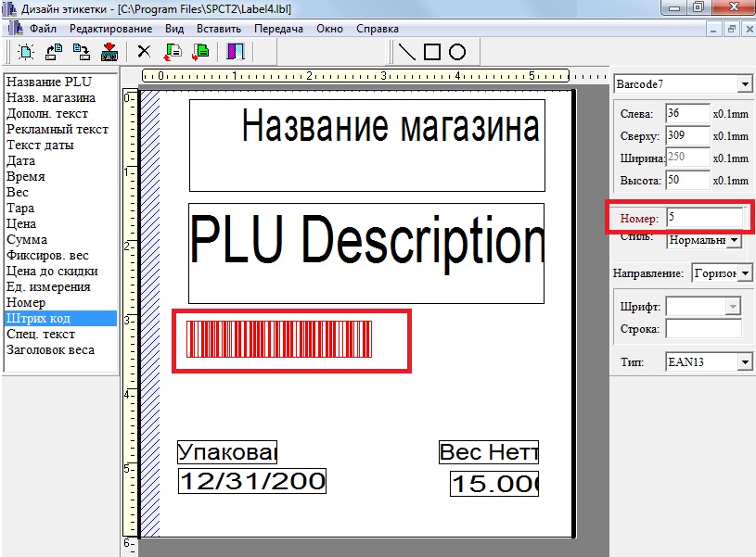Viewport: 756px width, 557px height.
Task: Select the circle drawing tool
Action: 456,52
